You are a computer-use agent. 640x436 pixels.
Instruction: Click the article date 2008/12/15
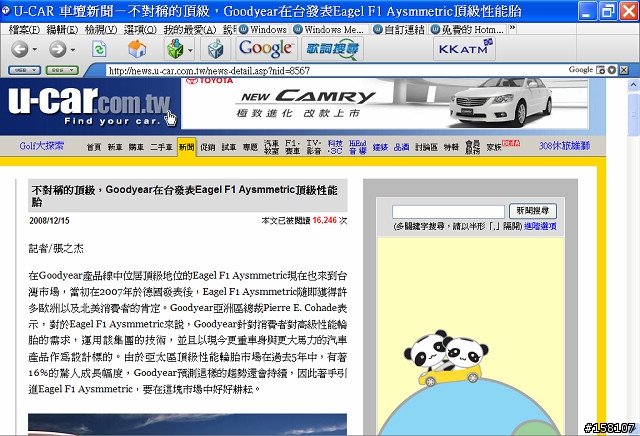pos(49,221)
